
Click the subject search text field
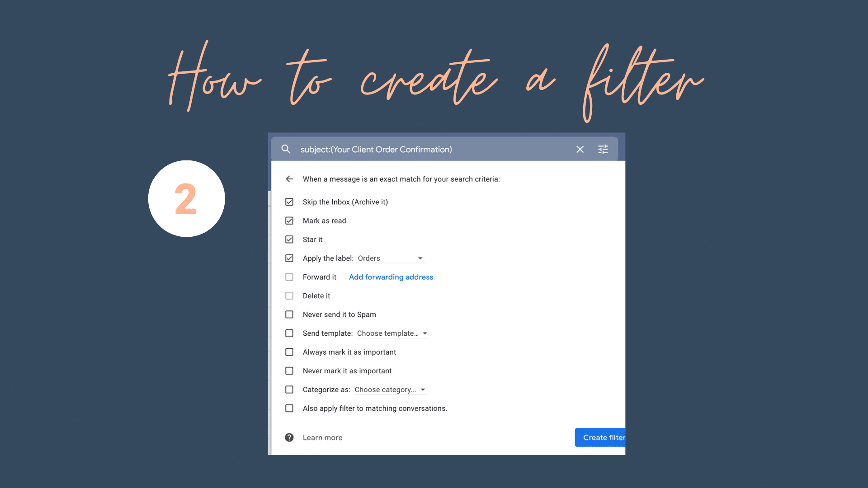[434, 149]
